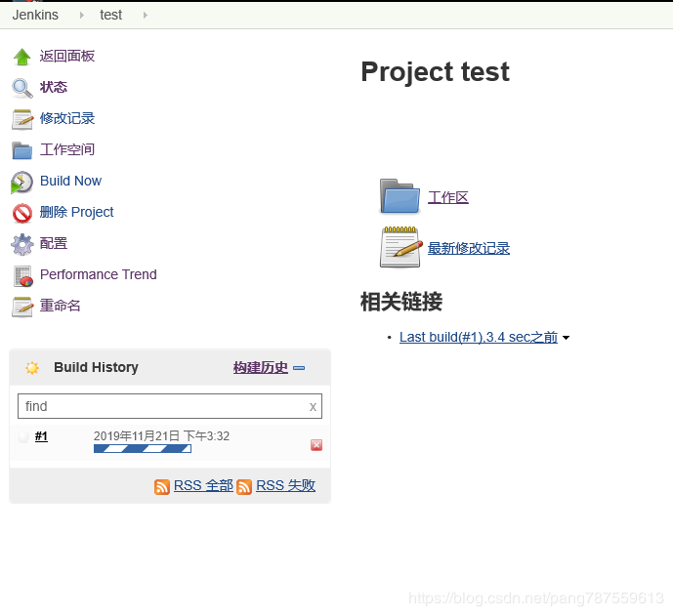Click the sun weather icon in Build History
The height and width of the screenshot is (616, 673).
(32, 368)
